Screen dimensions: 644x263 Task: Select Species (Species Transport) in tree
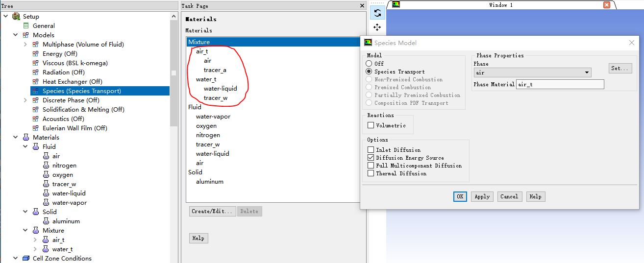[81, 91]
